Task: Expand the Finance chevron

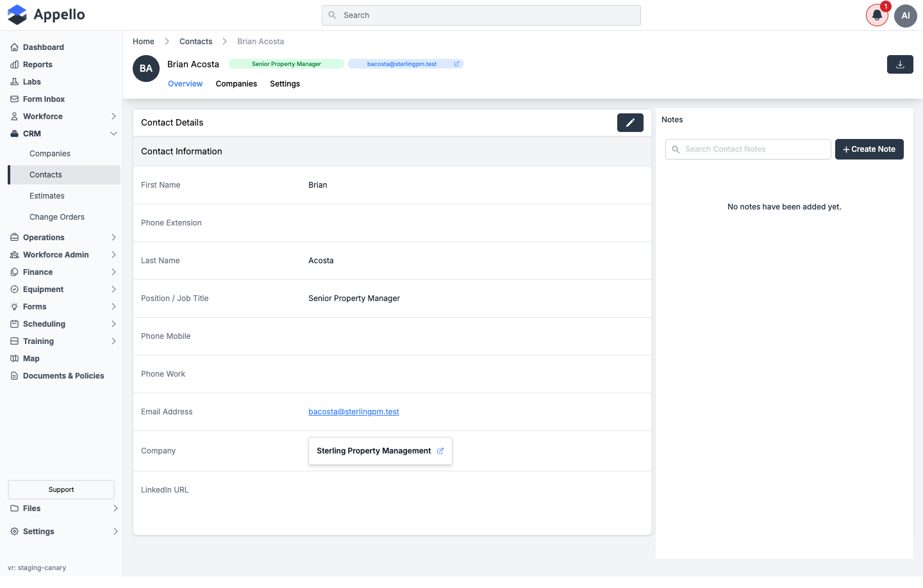Action: tap(113, 272)
